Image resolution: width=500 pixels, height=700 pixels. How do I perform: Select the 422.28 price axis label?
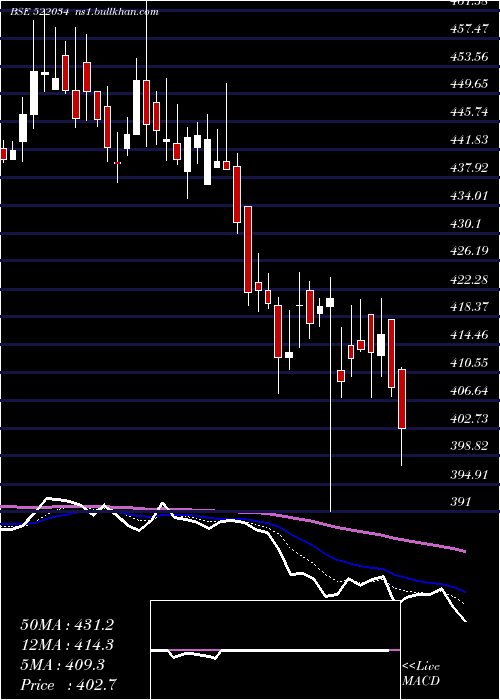[469, 280]
